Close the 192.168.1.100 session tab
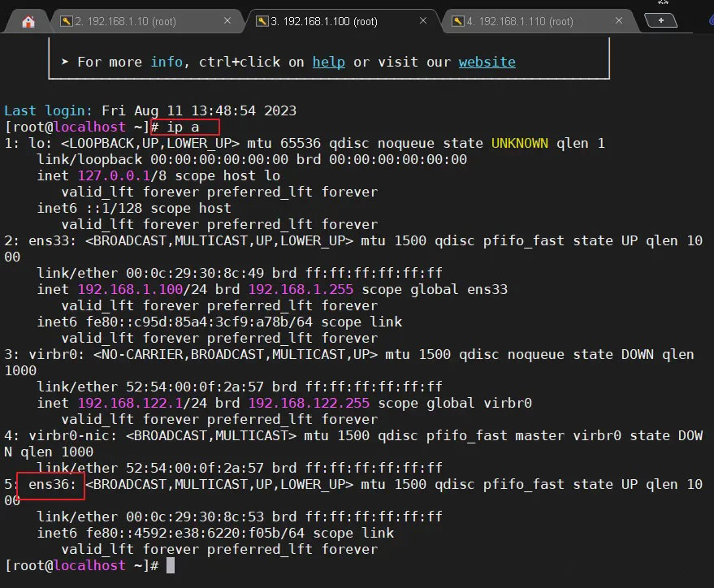The image size is (714, 588). pyautogui.click(x=423, y=20)
